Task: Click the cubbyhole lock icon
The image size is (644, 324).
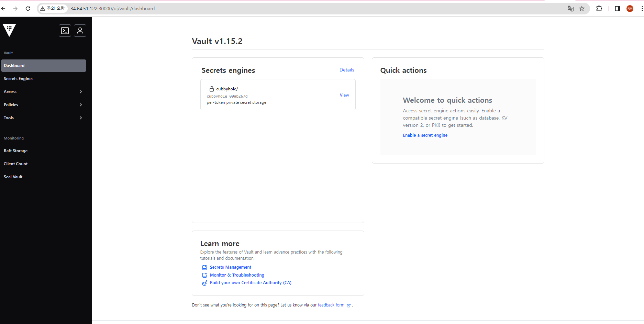Action: tap(212, 89)
